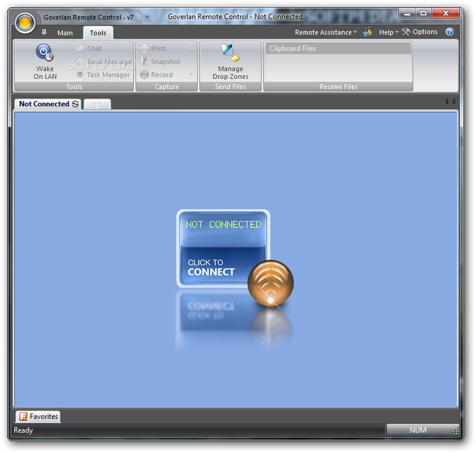Click the users icon beside Remote Assistance
The image size is (476, 453).
pos(368,32)
